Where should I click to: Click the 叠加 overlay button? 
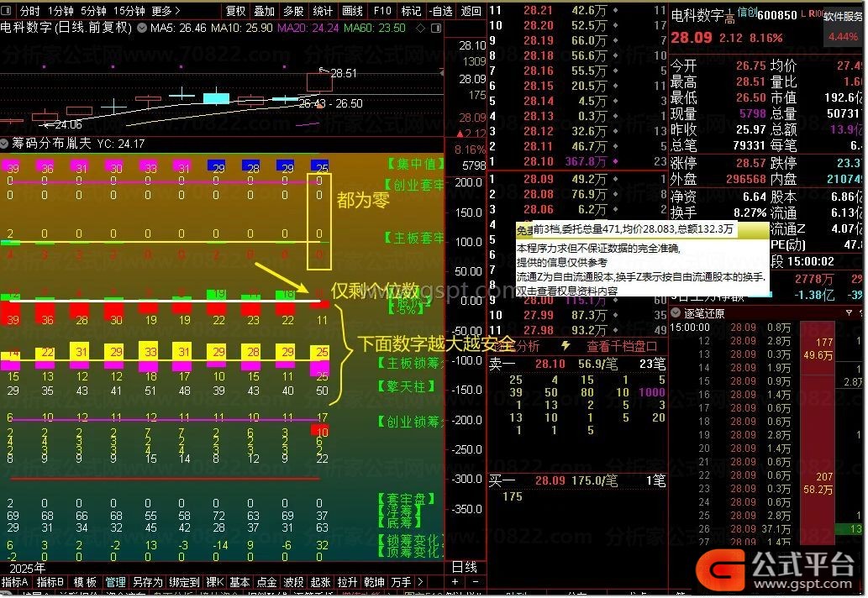(x=264, y=11)
